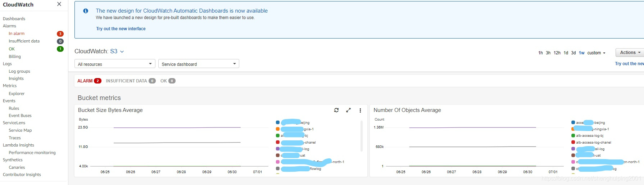Open Billing alarms in sidebar

tap(15, 57)
